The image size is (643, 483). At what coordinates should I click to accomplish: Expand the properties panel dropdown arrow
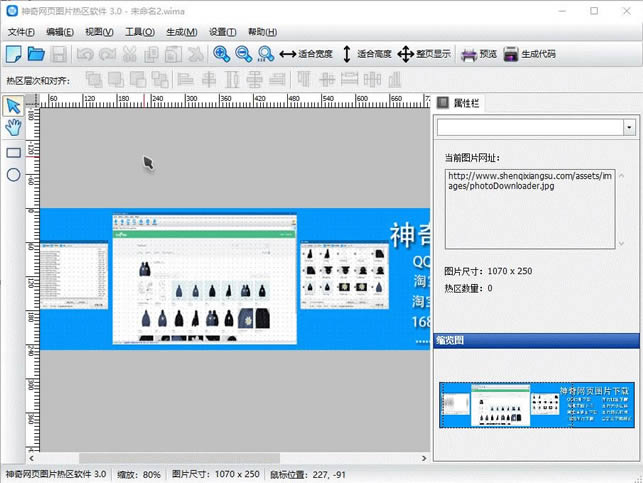click(x=629, y=128)
